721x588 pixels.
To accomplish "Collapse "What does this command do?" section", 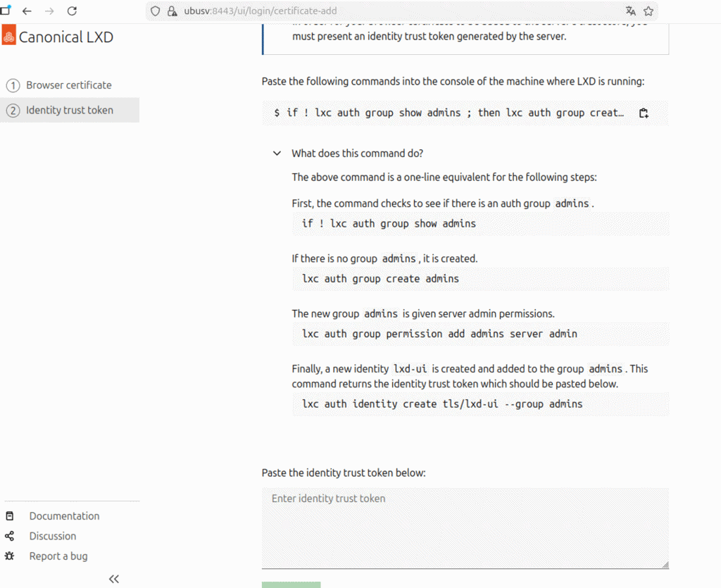I will [x=277, y=154].
